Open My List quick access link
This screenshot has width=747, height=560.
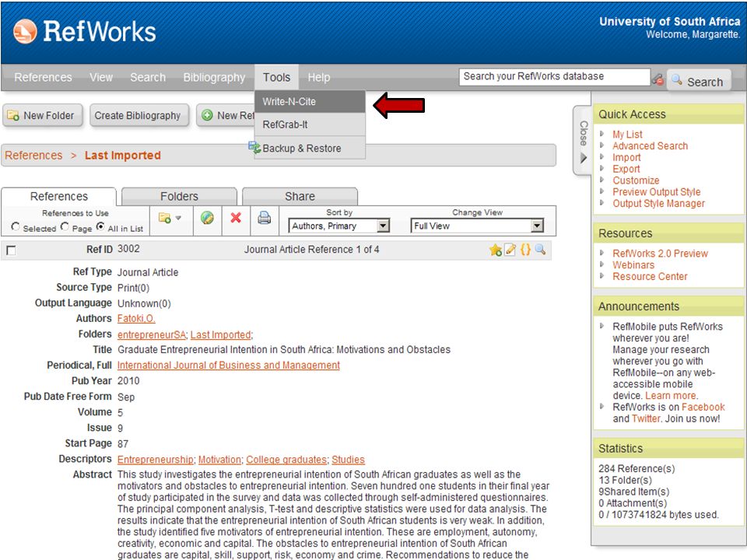click(627, 135)
